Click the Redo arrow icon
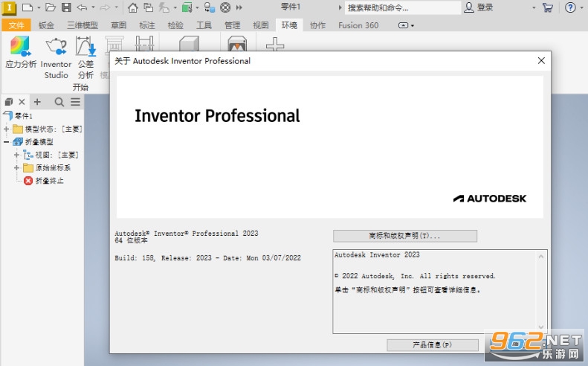Image resolution: width=588 pixels, height=366 pixels. 105,7
